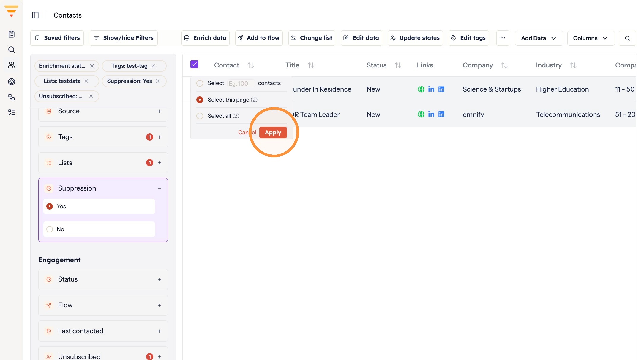Screen dimensions: 644x360
Task: Open the Columns dropdown
Action: (x=591, y=38)
